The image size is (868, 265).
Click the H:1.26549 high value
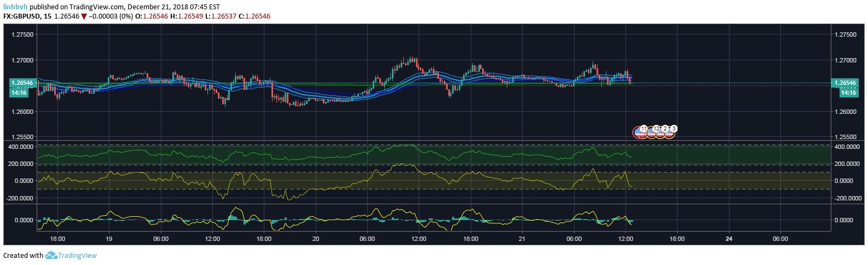click(x=187, y=16)
